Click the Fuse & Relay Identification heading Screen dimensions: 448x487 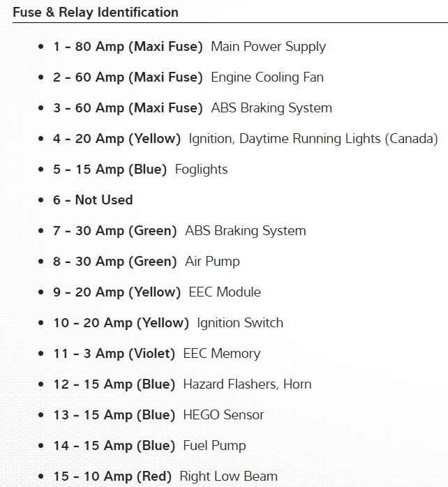(x=96, y=13)
